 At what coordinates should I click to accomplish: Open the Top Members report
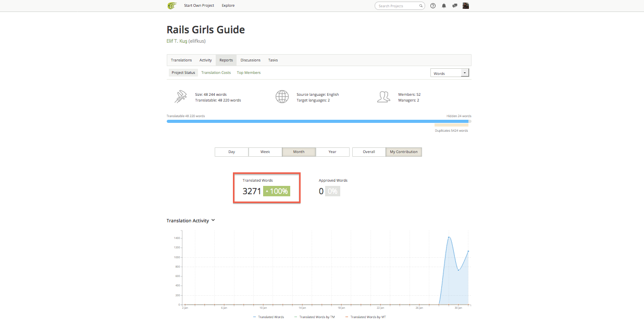[x=249, y=73]
